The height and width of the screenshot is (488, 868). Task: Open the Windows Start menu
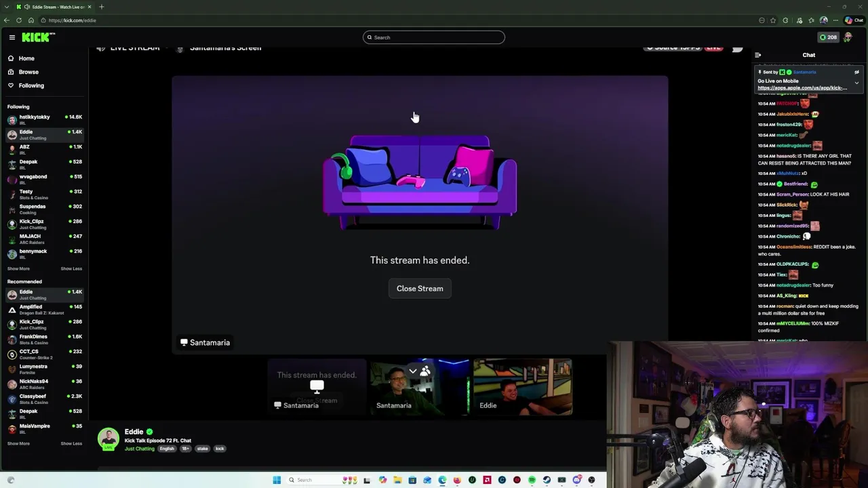point(277,480)
